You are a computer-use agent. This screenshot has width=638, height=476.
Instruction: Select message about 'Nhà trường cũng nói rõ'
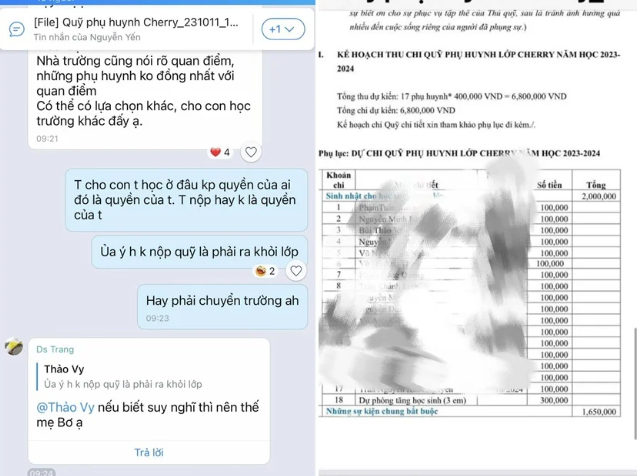point(145,100)
